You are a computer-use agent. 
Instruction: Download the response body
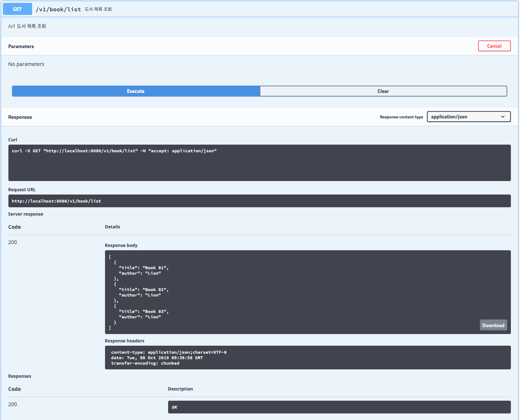pos(493,325)
